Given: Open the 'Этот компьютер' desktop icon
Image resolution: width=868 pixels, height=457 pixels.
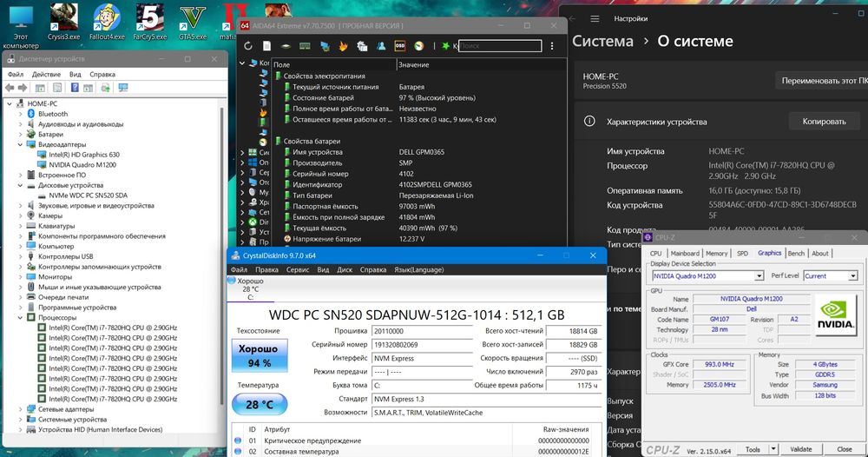Looking at the screenshot, I should 21,26.
